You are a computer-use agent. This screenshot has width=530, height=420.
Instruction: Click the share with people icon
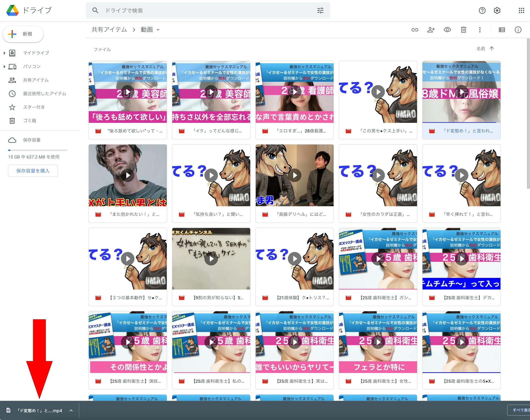click(431, 30)
